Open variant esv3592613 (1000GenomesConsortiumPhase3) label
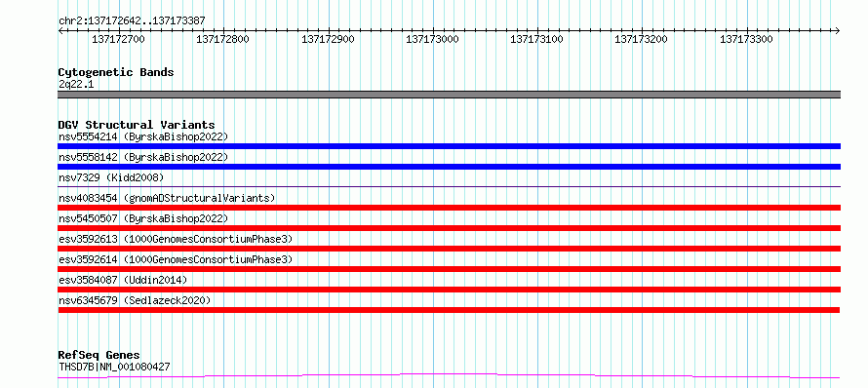868x388 pixels. (x=176, y=239)
